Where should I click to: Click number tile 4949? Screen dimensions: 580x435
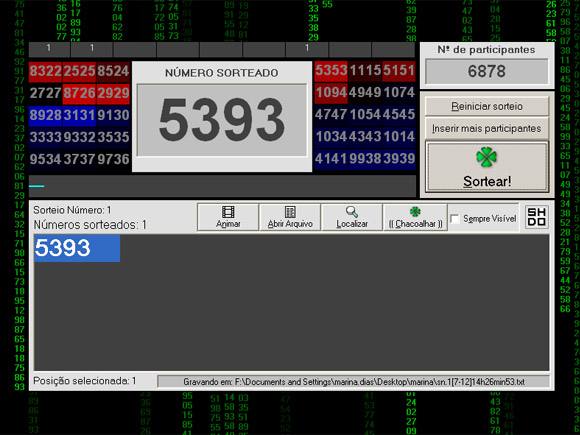(365, 92)
